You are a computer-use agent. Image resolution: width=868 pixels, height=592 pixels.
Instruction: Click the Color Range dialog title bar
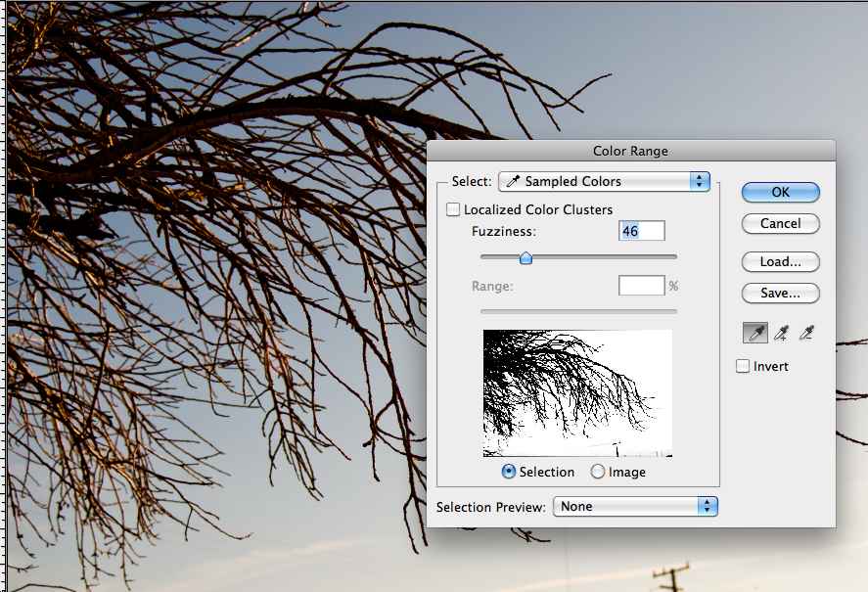630,151
